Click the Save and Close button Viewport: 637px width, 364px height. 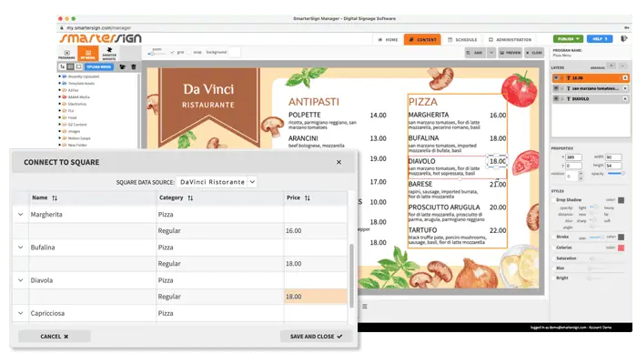(316, 337)
